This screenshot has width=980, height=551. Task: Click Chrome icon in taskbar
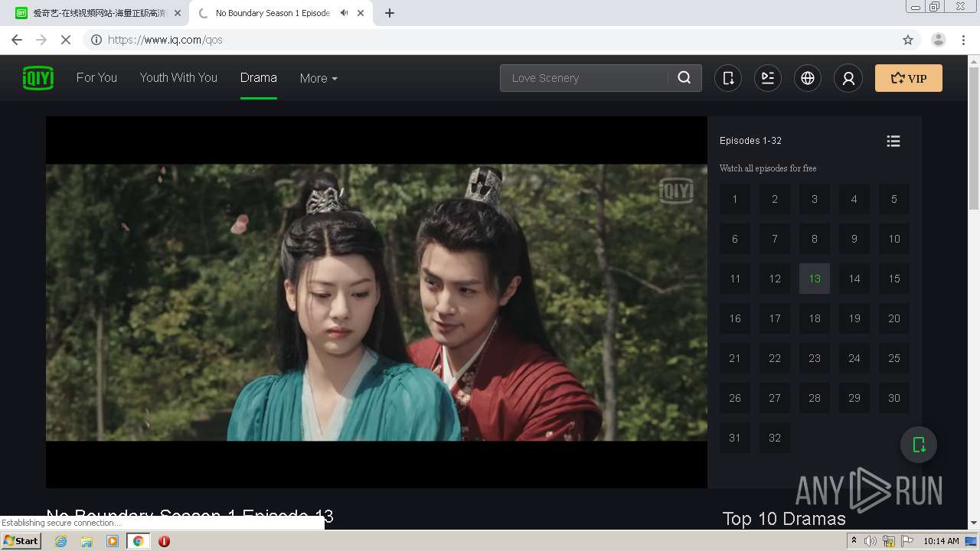point(138,541)
